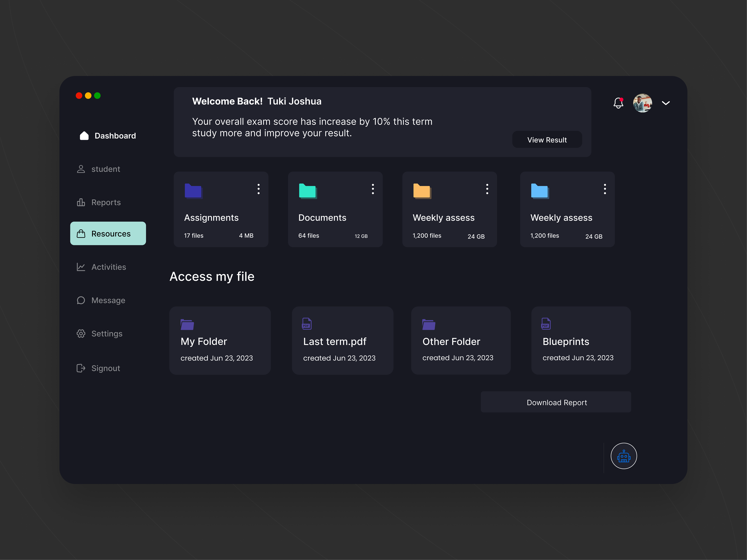The image size is (747, 560).
Task: Select Resources in the sidebar
Action: [108, 234]
